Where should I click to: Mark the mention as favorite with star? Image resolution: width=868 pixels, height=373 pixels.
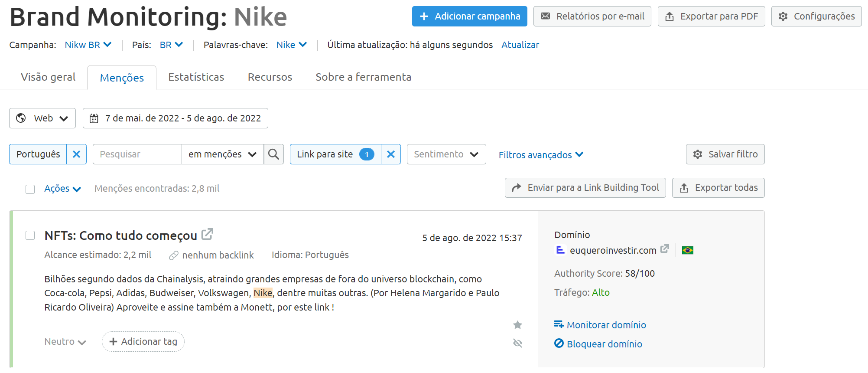pos(517,325)
